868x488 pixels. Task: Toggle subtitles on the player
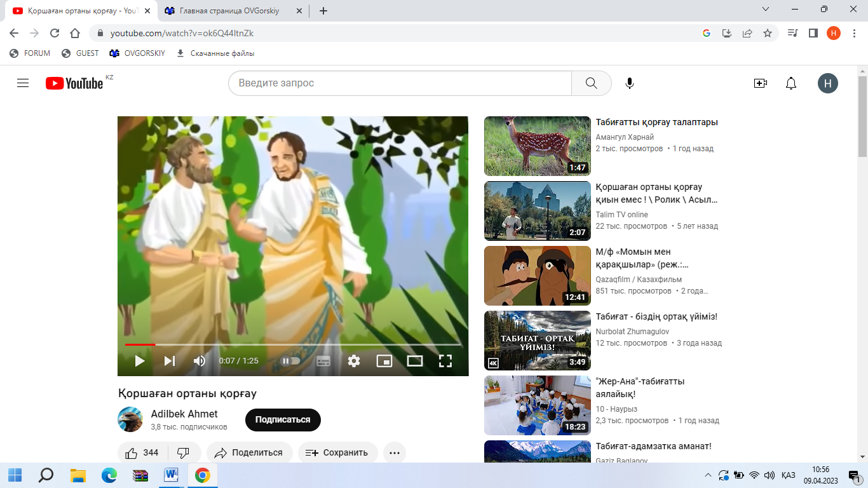tap(323, 361)
